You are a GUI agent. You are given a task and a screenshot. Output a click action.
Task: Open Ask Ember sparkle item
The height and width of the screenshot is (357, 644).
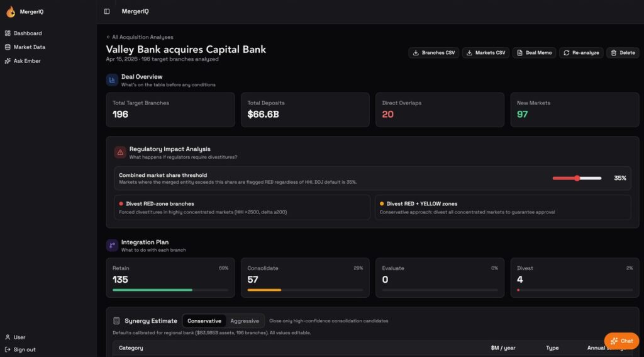coord(27,61)
